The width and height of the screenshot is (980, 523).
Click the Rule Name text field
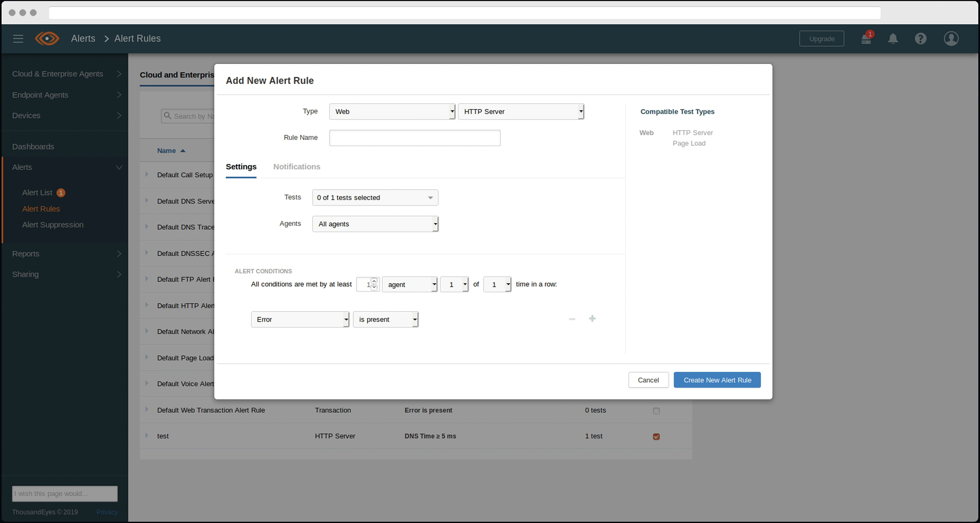point(414,138)
